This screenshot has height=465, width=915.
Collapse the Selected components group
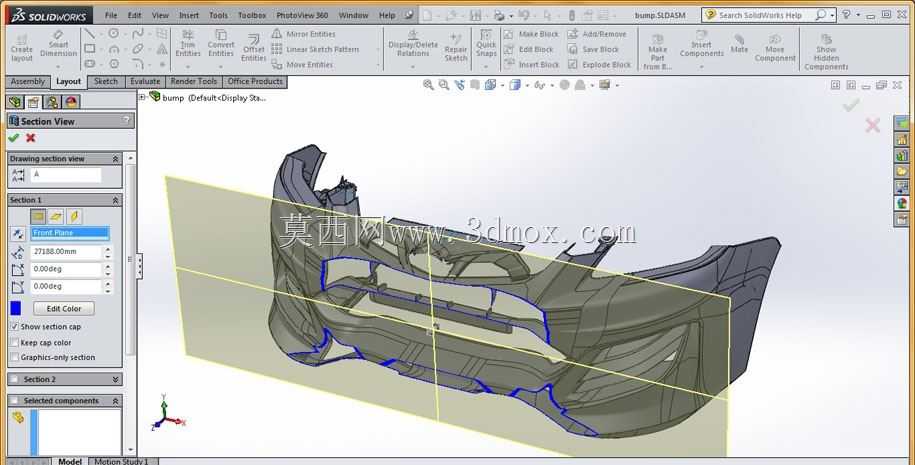coord(115,401)
